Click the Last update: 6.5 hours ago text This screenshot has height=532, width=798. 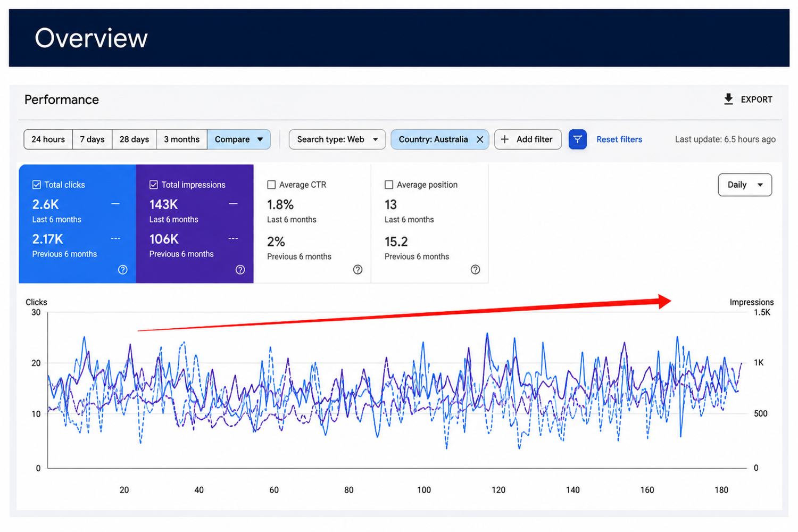(x=725, y=139)
